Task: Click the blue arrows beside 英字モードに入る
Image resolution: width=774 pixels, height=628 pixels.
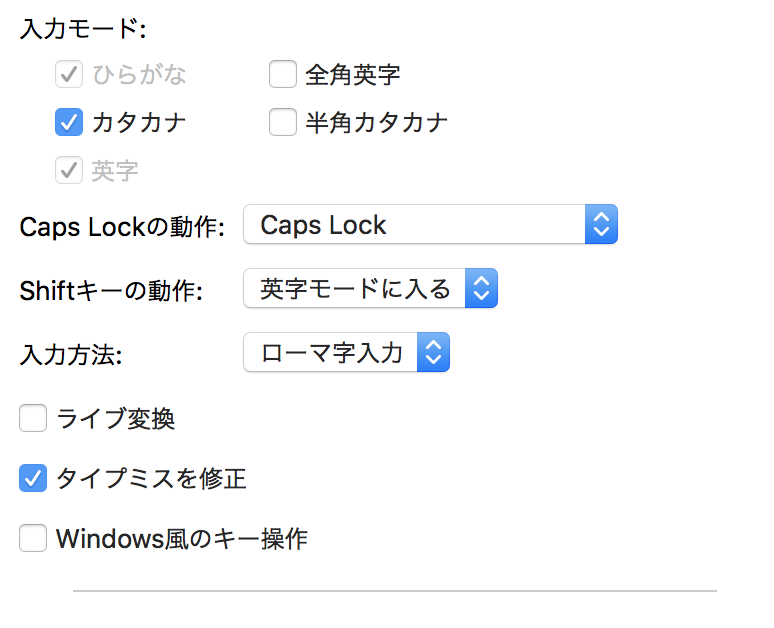Action: click(481, 290)
